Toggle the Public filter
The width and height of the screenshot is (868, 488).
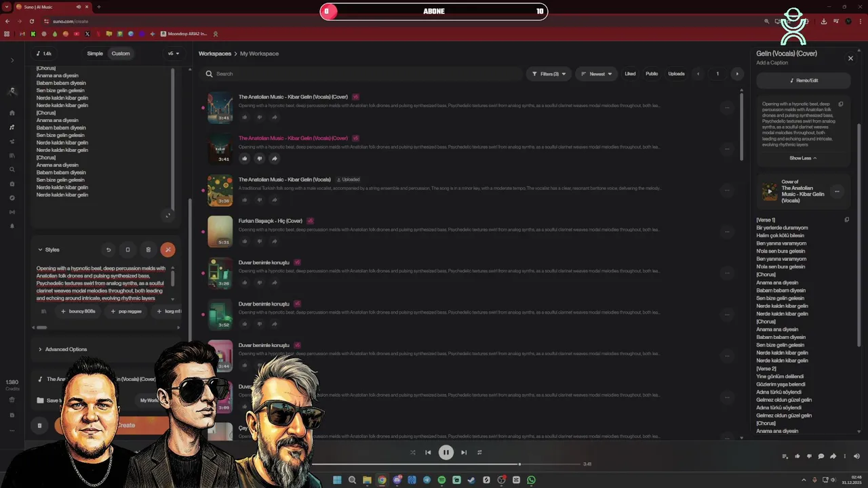coord(652,74)
